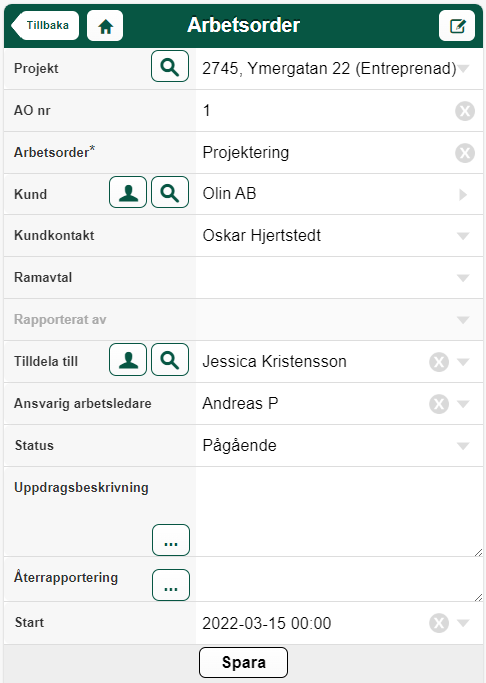Open the Projekt dropdown arrow
Viewport: 486px width, 683px height.
point(463,69)
